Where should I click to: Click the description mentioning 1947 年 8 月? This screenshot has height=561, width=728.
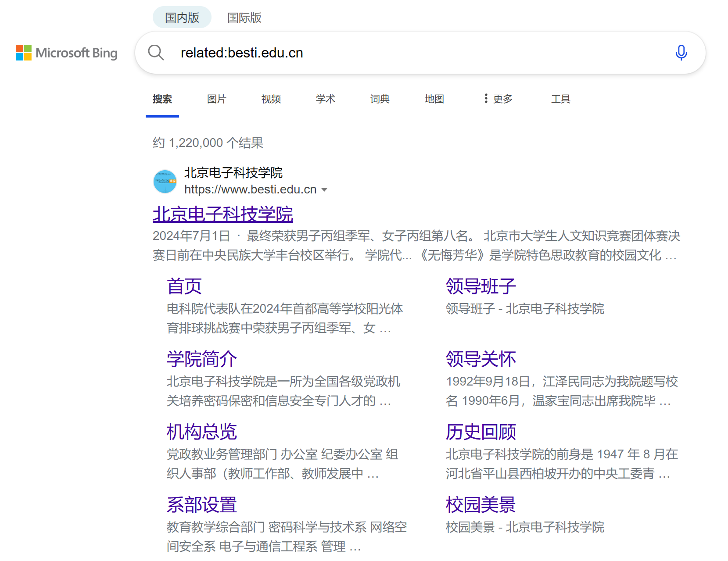pos(562,464)
